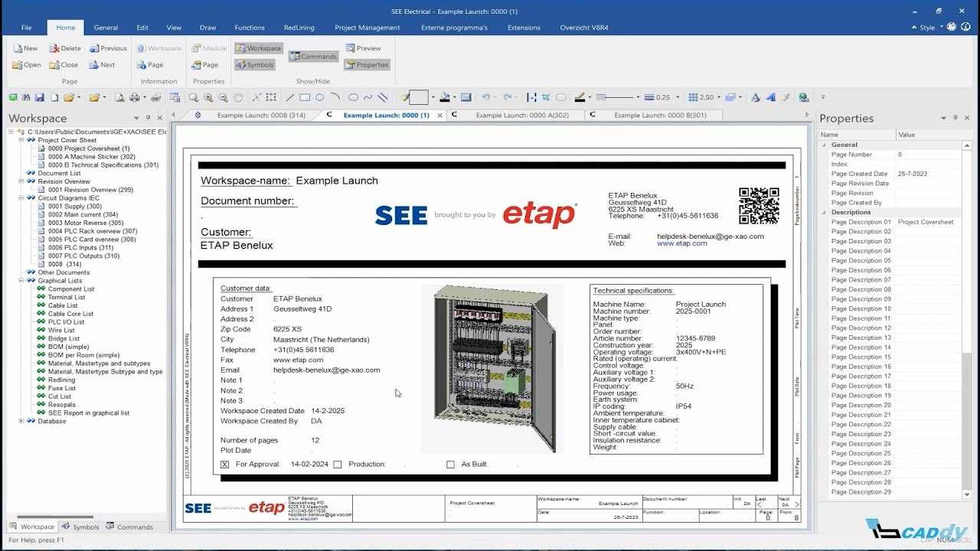The width and height of the screenshot is (980, 551).
Task: Click the Zoom In magnifier icon
Action: point(208,97)
